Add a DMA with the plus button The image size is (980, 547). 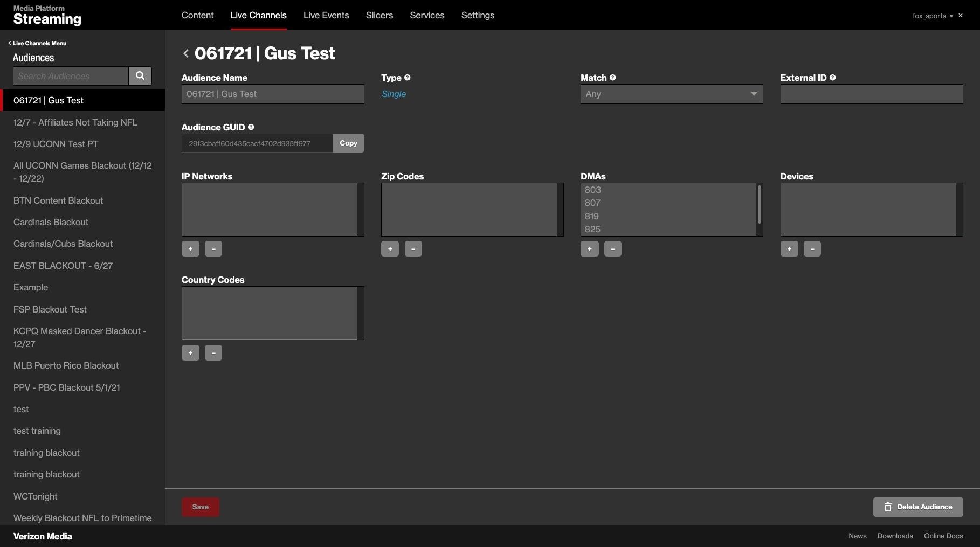coord(590,249)
